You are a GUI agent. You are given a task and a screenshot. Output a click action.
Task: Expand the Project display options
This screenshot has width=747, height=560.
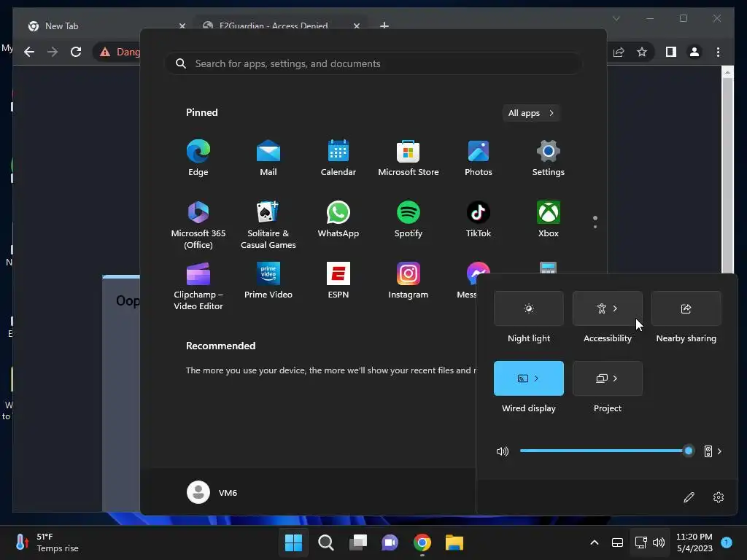coord(616,378)
